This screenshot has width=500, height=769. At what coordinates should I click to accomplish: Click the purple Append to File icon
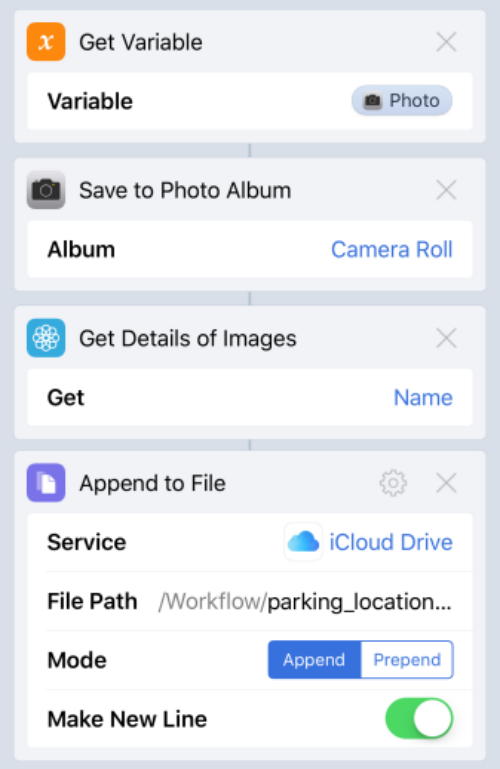(x=46, y=483)
